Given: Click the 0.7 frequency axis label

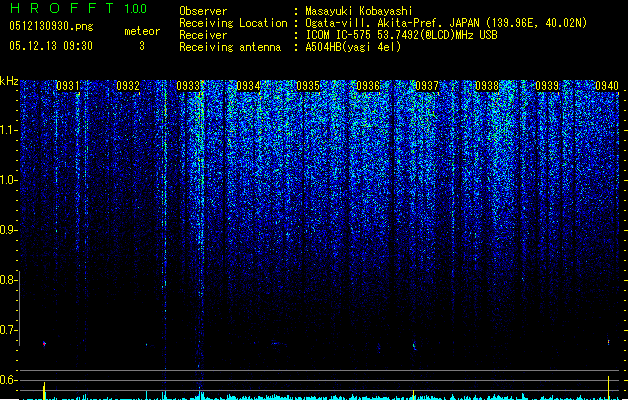Looking at the screenshot, I should 8,330.
